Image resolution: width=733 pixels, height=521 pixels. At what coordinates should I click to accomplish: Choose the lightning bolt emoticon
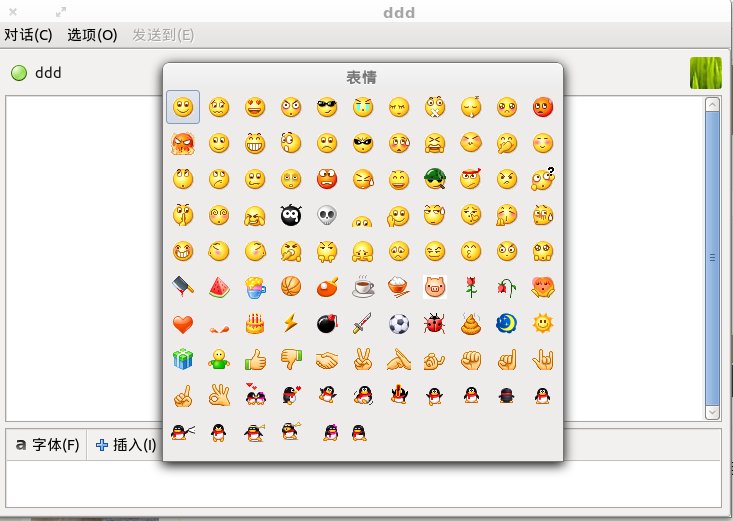tap(291, 323)
